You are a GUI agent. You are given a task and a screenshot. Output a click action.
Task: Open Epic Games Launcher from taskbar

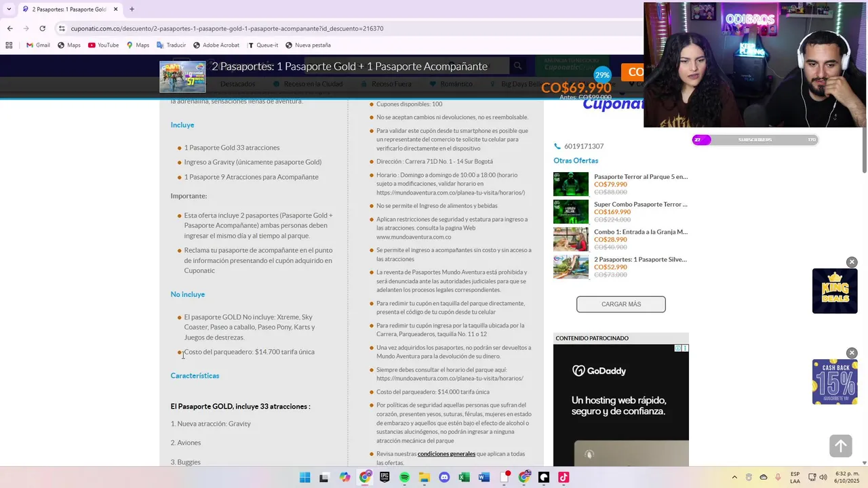(x=384, y=477)
